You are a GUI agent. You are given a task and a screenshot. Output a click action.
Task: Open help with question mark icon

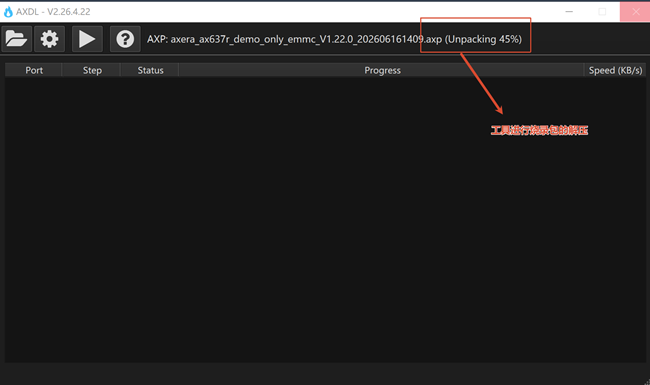click(x=125, y=39)
